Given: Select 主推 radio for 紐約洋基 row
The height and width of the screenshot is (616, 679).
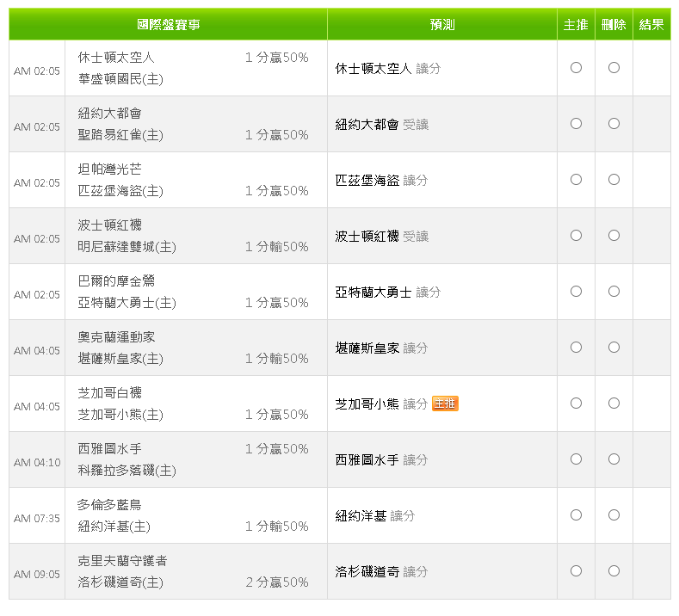Looking at the screenshot, I should coord(576,514).
